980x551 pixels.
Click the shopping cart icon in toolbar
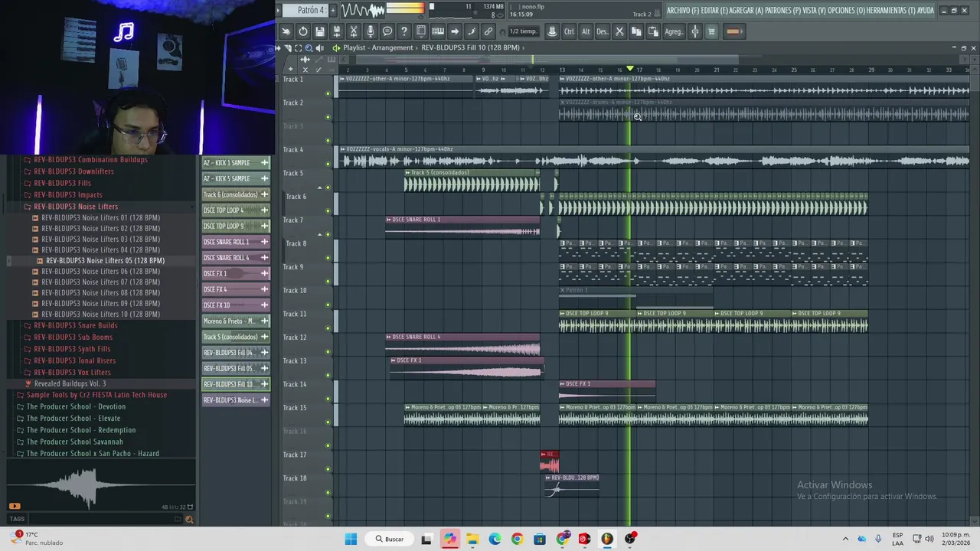click(x=711, y=31)
